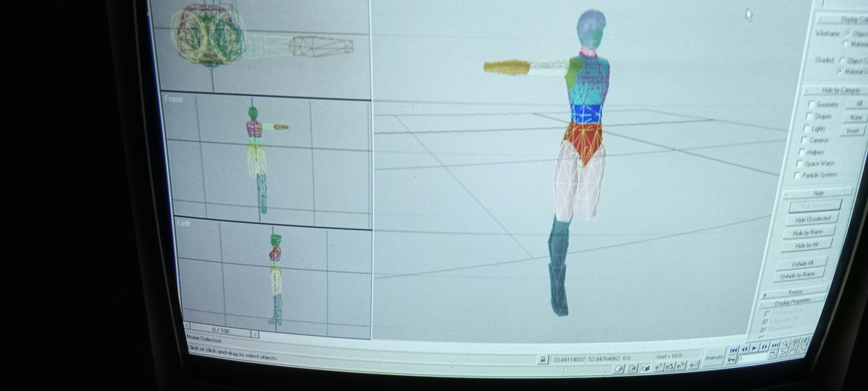Activate the Front viewport label

(174, 99)
